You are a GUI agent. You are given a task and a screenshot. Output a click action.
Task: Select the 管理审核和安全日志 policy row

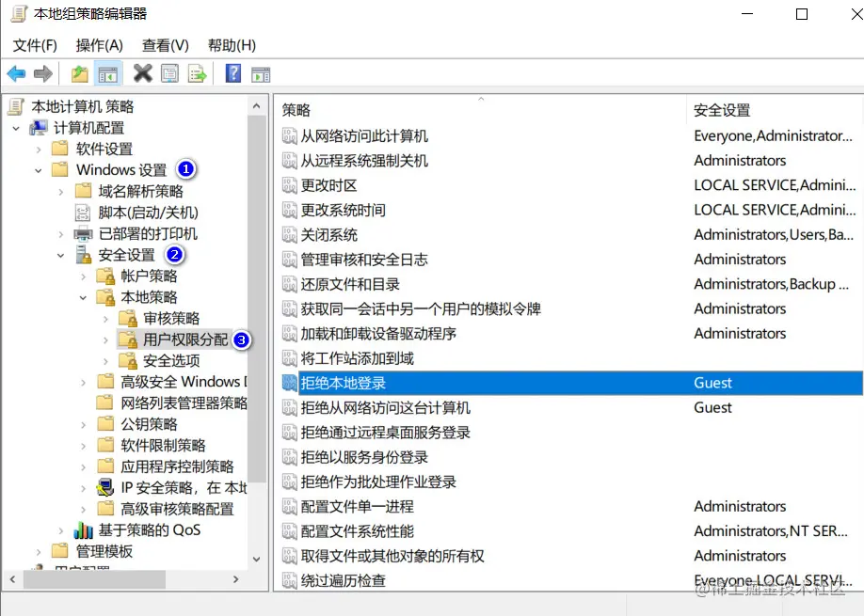569,260
